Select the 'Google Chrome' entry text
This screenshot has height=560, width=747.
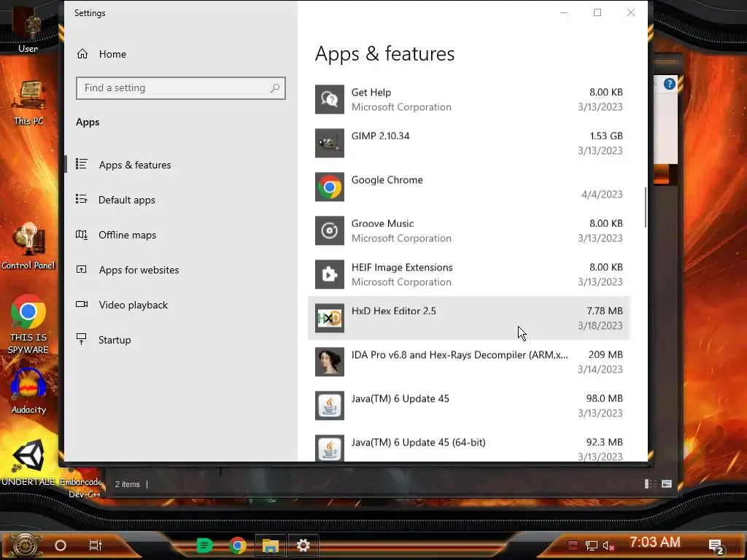point(387,180)
